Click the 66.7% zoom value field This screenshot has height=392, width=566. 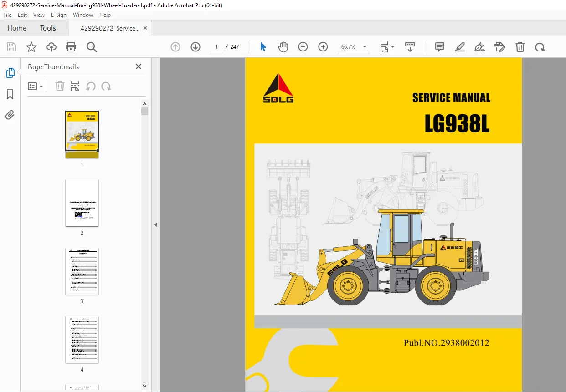(349, 47)
